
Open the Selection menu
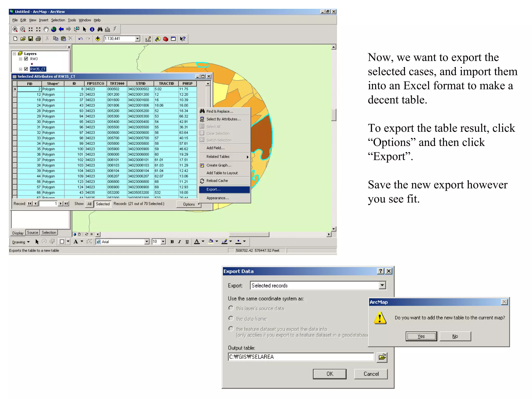click(x=58, y=20)
